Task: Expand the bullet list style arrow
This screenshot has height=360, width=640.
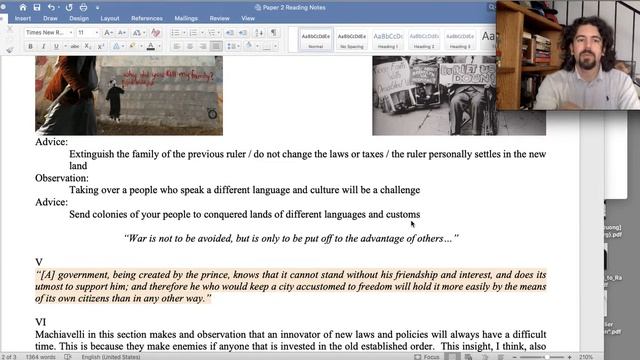Action: click(184, 32)
